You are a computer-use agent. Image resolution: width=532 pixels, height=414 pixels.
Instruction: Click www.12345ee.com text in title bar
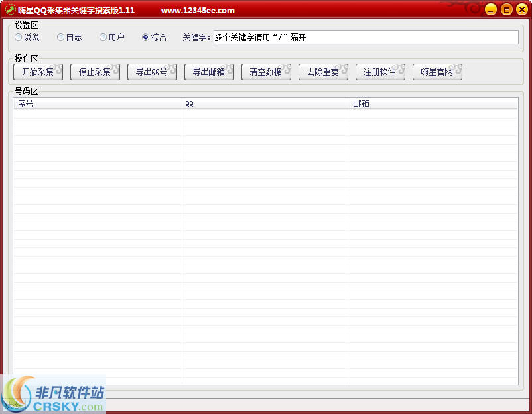(x=198, y=11)
